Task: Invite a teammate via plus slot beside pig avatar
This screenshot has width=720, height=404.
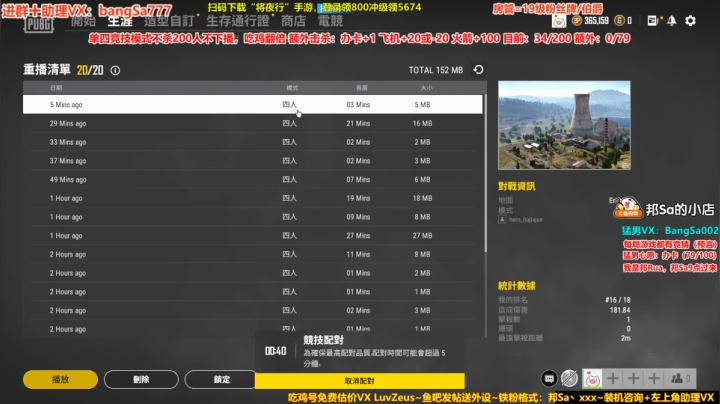Action: tap(613, 379)
